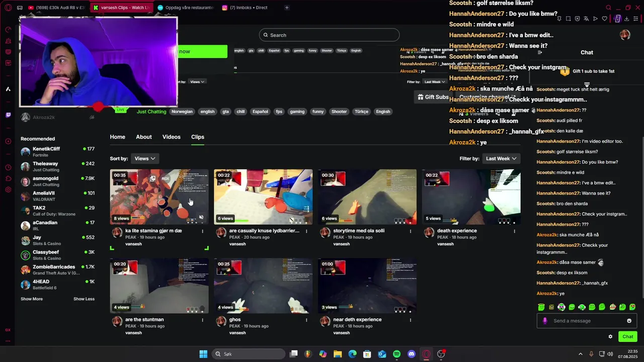Viewport: 644px width, 362px height.
Task: Click the snapshot capture icon in address bar
Action: click(568, 19)
